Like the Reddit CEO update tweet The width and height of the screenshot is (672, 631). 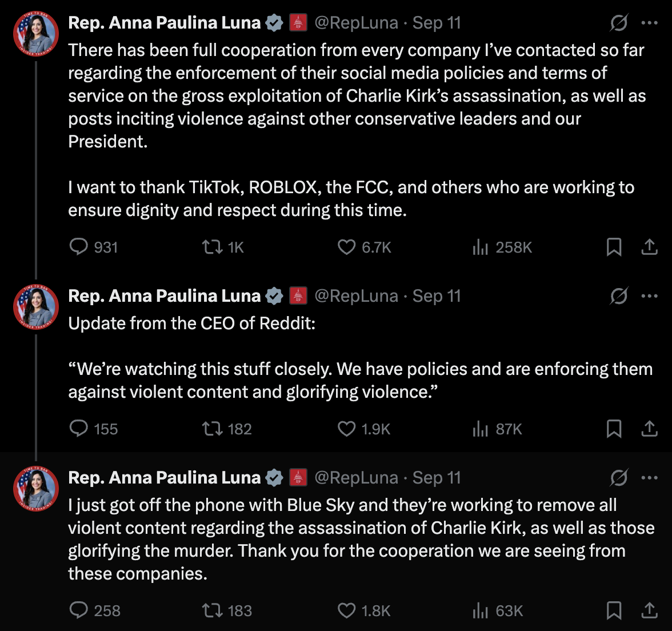(346, 429)
